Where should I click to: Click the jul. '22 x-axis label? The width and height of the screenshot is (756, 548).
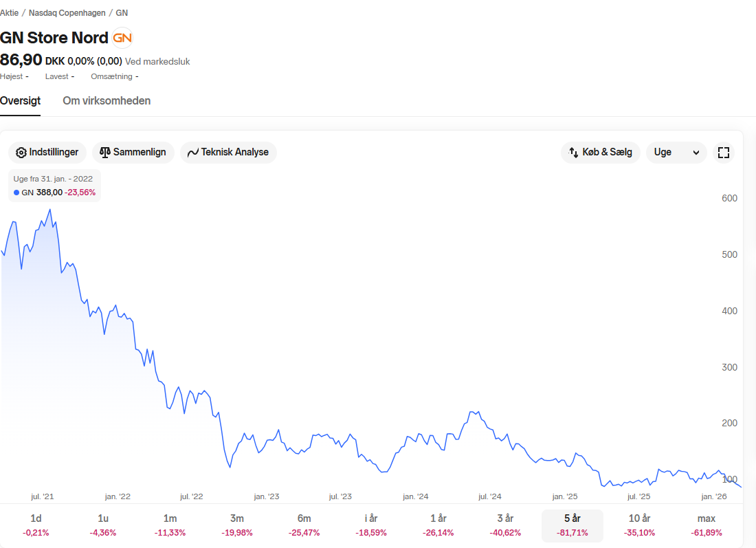coord(192,496)
